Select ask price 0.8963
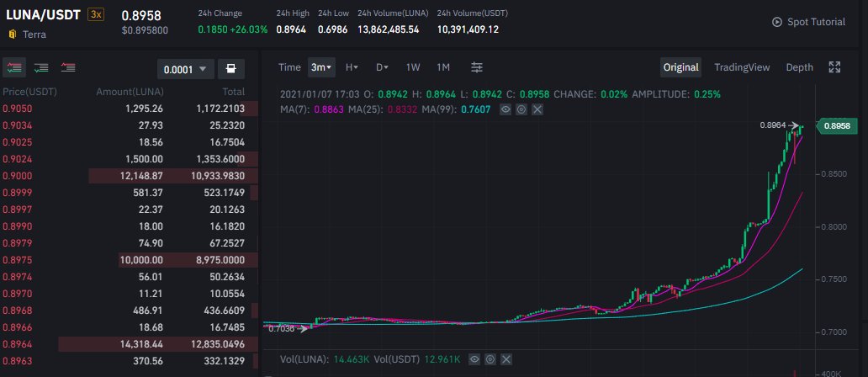 (x=17, y=362)
